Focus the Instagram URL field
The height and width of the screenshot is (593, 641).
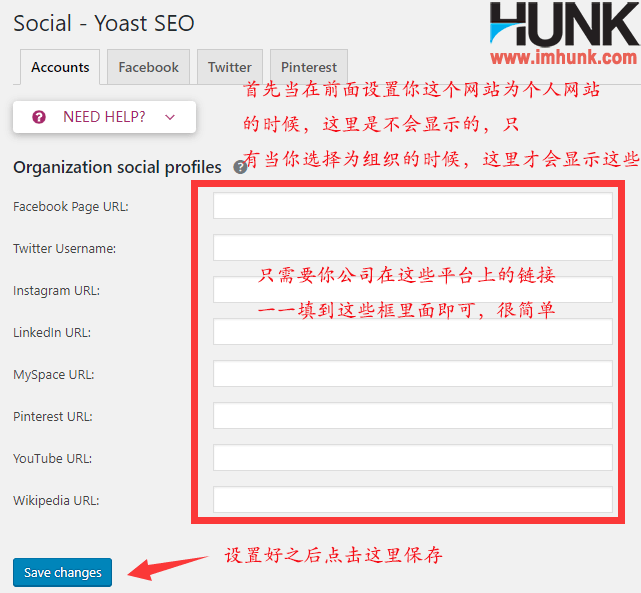click(x=412, y=290)
